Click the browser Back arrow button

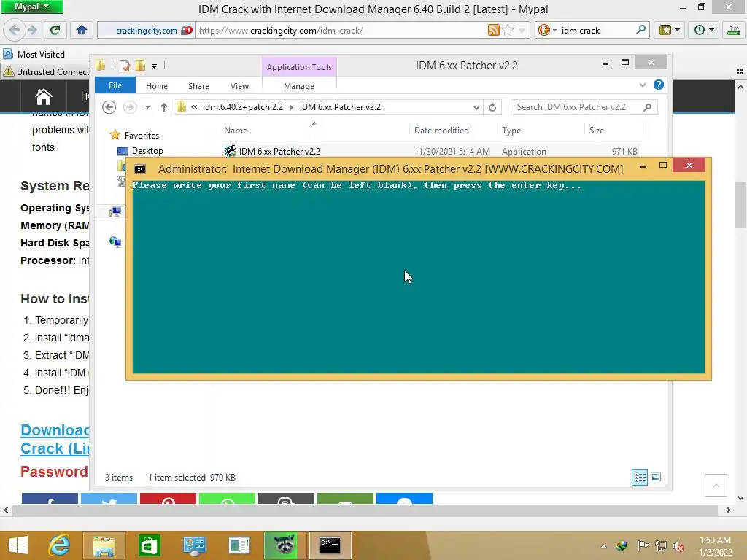click(15, 31)
